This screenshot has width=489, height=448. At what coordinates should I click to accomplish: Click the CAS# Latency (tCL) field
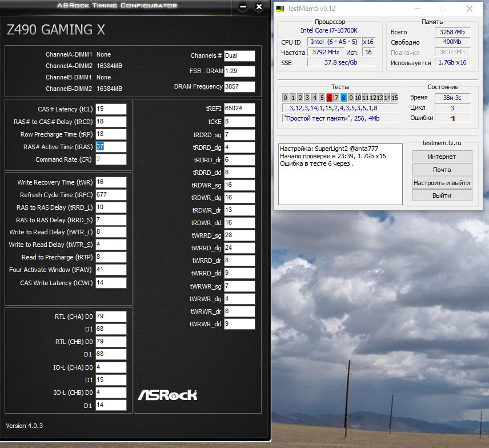pyautogui.click(x=111, y=109)
